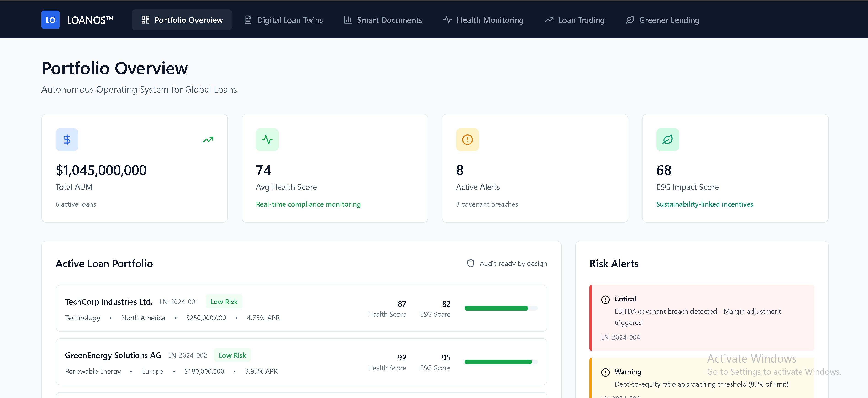Go to Health Monitoring tab
The image size is (868, 398).
pyautogui.click(x=484, y=20)
